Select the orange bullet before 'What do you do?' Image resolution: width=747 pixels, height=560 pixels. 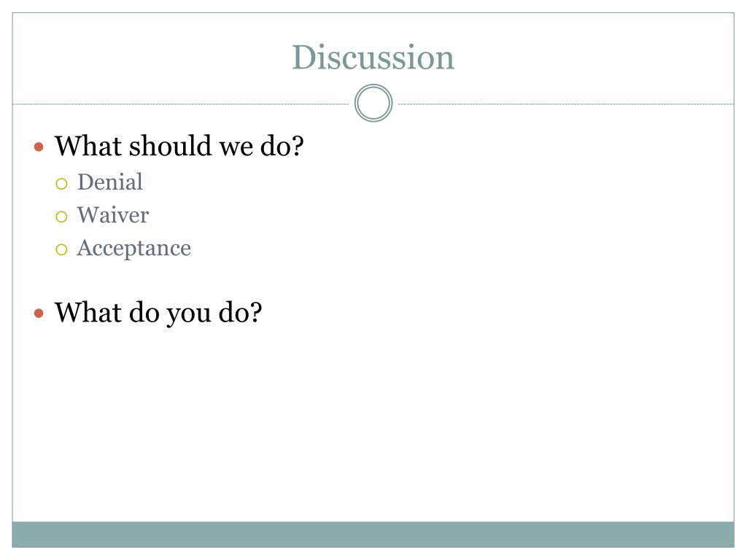click(39, 314)
